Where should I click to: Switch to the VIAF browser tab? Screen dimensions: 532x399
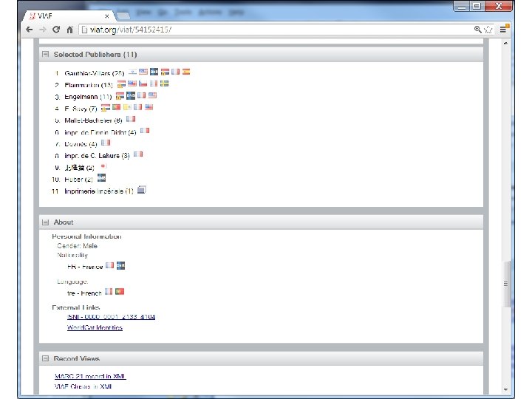click(x=69, y=16)
